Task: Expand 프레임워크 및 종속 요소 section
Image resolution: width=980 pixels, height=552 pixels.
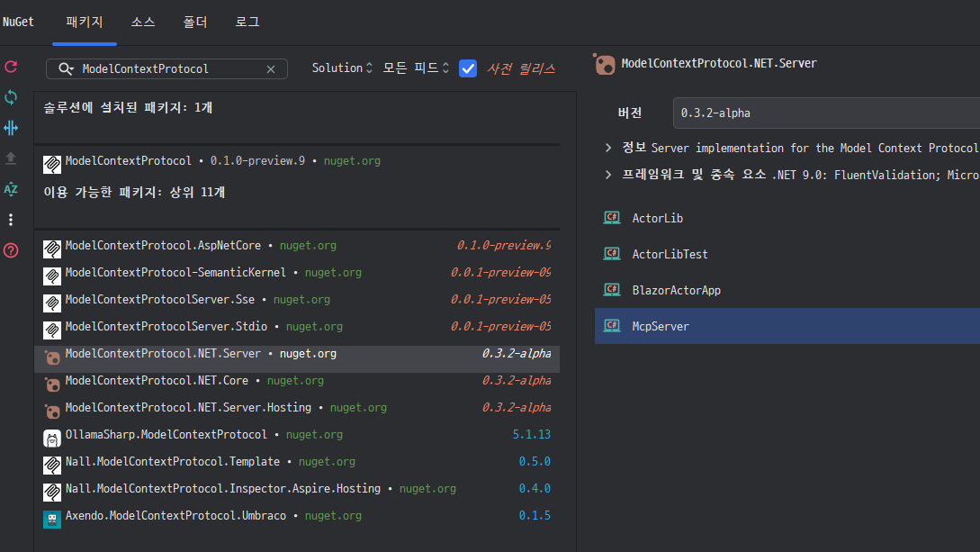Action: tap(608, 175)
